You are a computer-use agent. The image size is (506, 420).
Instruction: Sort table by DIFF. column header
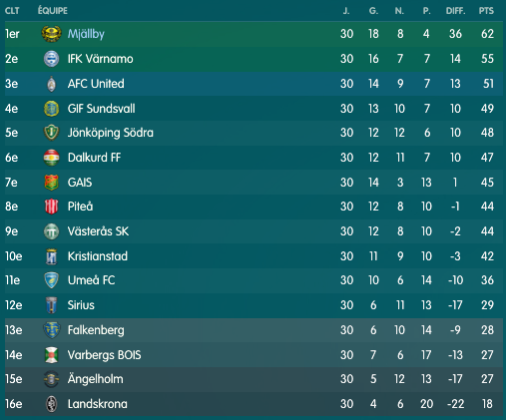coord(455,11)
